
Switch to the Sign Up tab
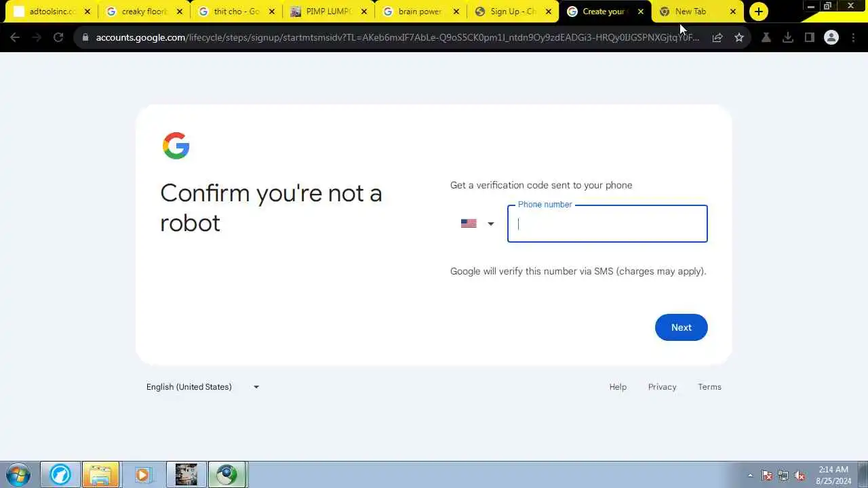click(x=513, y=12)
